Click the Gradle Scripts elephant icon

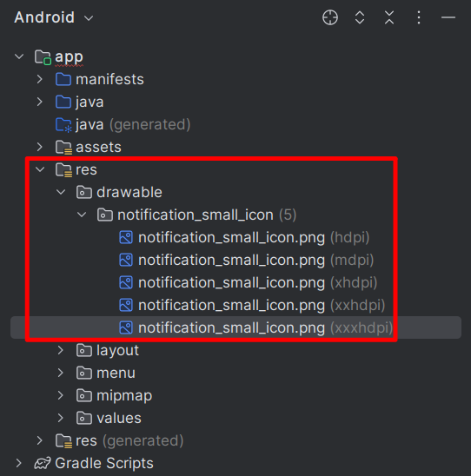click(x=43, y=463)
